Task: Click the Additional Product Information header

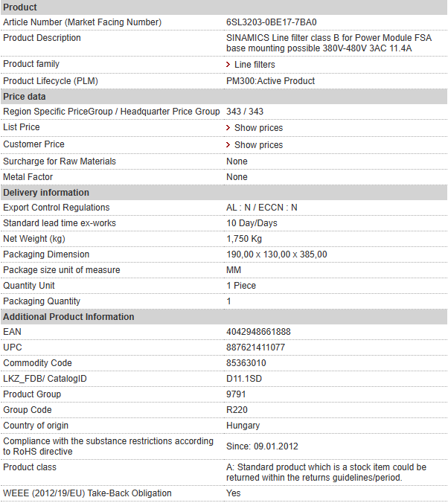Action: (224, 317)
